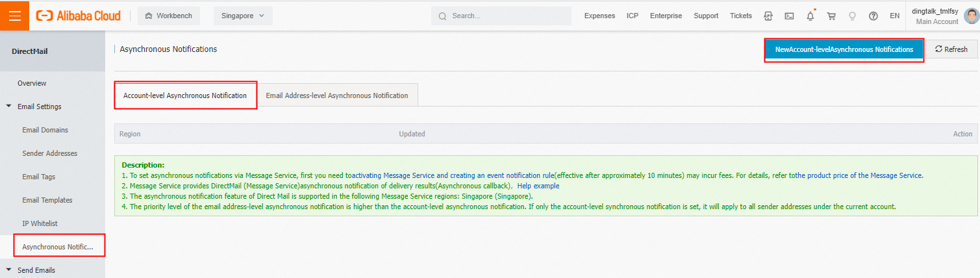The width and height of the screenshot is (980, 278).
Task: Open the product price of Message Service link
Action: click(x=861, y=175)
